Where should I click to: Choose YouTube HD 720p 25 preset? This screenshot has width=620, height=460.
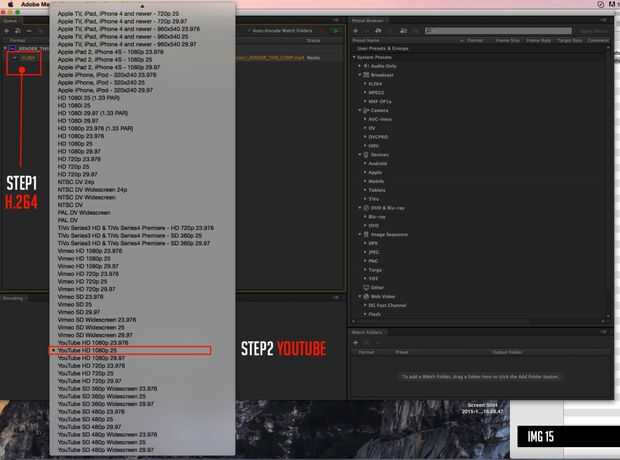85,373
